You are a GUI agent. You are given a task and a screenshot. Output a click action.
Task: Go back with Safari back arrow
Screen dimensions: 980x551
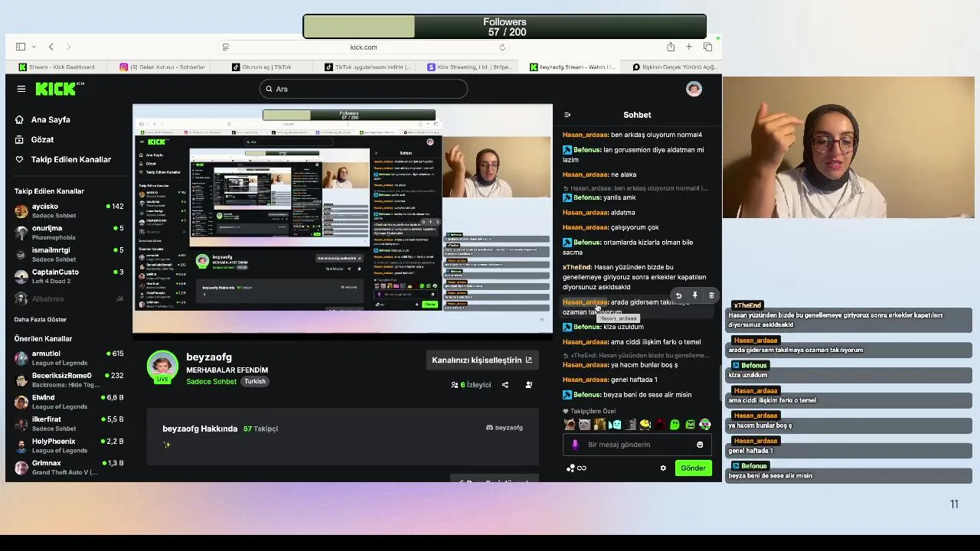tap(51, 47)
